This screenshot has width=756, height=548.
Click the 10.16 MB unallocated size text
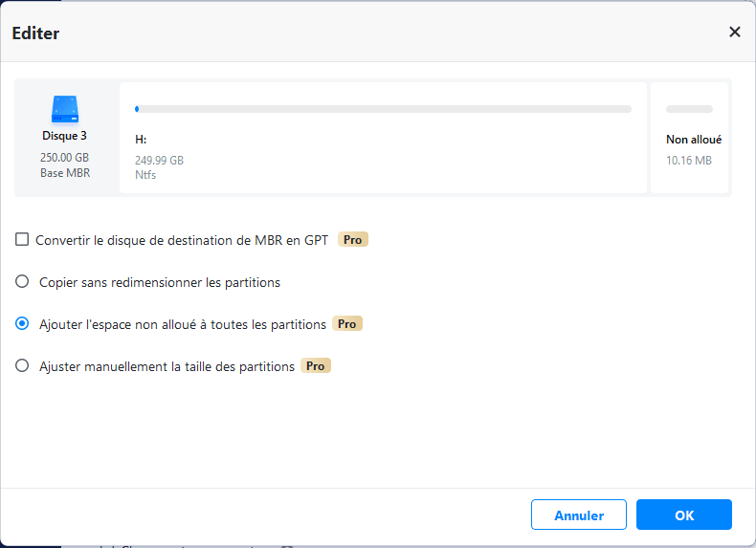pos(688,161)
